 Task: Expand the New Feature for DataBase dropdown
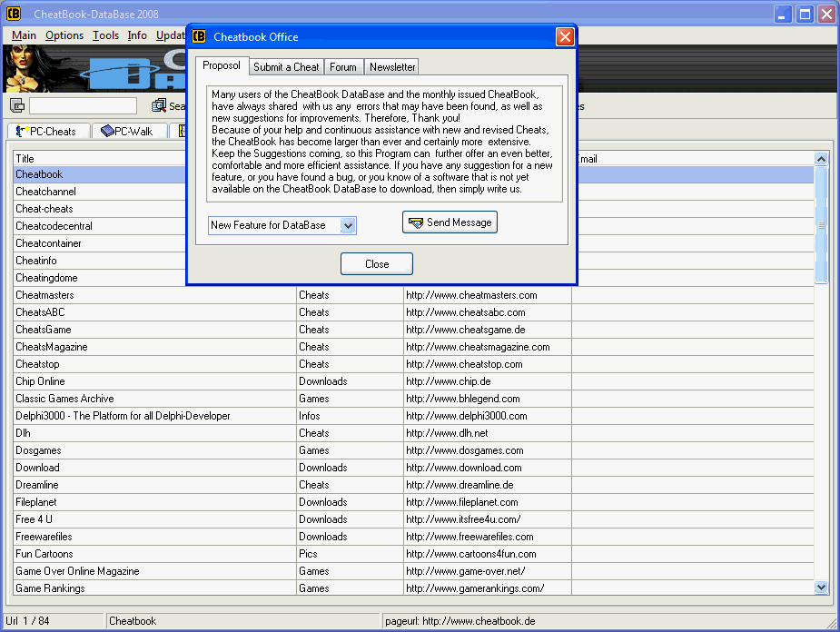[x=348, y=225]
